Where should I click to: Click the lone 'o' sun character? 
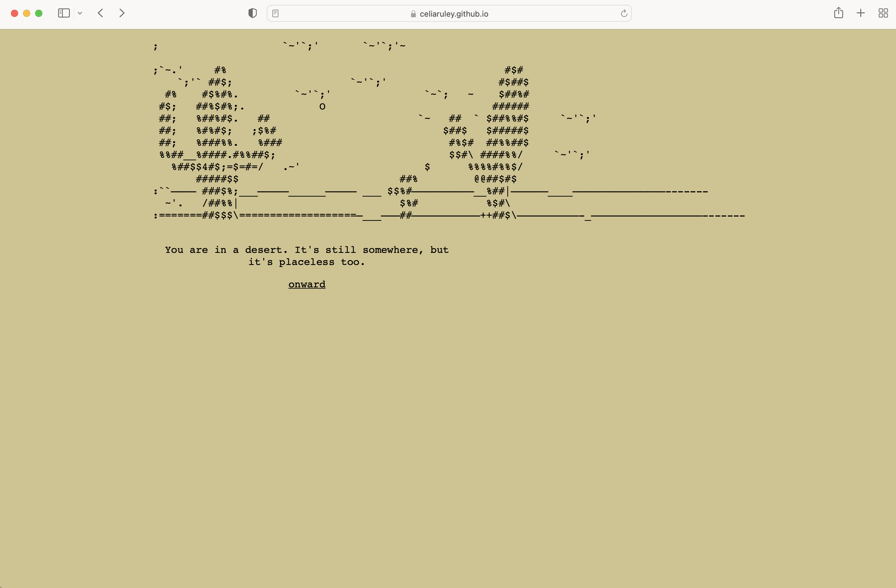(x=322, y=107)
